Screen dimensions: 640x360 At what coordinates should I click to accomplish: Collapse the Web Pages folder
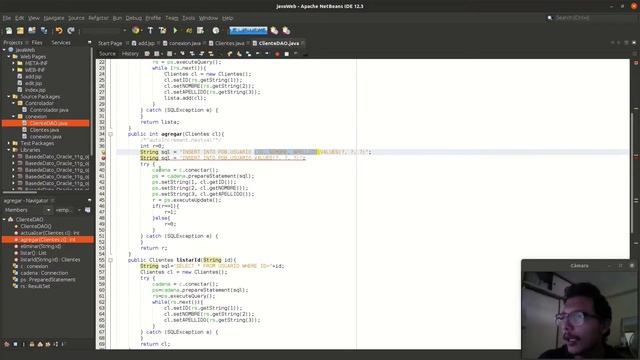9,56
